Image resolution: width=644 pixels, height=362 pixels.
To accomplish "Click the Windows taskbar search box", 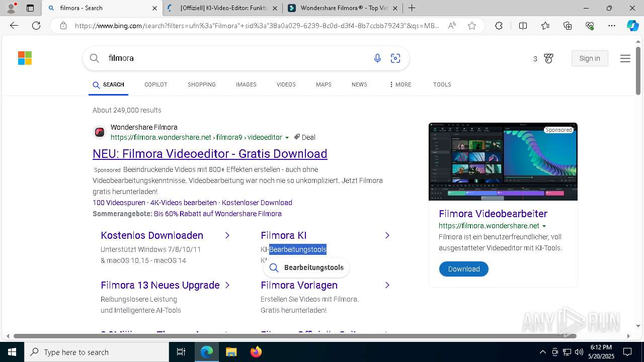I will [x=97, y=352].
